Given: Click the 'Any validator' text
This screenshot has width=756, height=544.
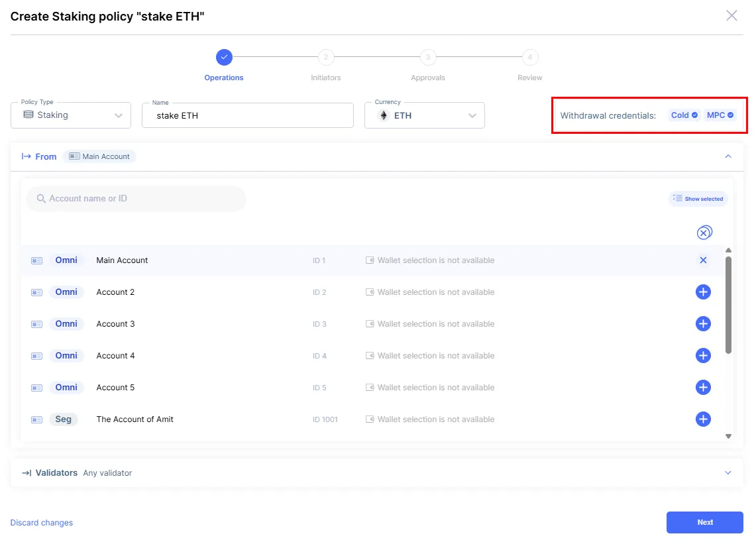Looking at the screenshot, I should tap(107, 473).
